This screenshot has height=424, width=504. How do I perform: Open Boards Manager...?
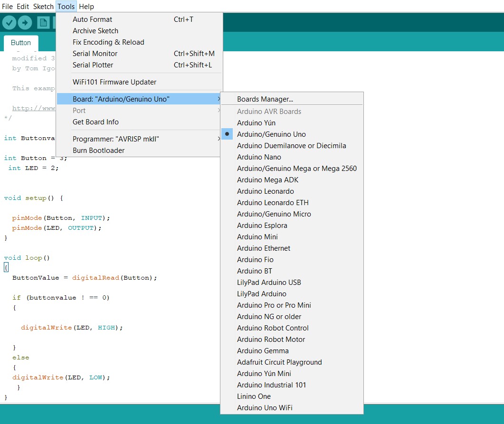pos(292,99)
